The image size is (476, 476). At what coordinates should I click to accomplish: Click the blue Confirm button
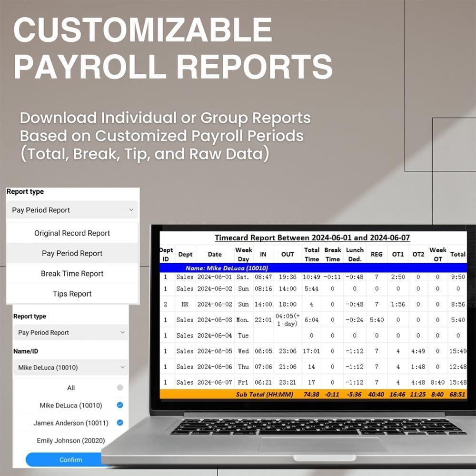pos(70,460)
